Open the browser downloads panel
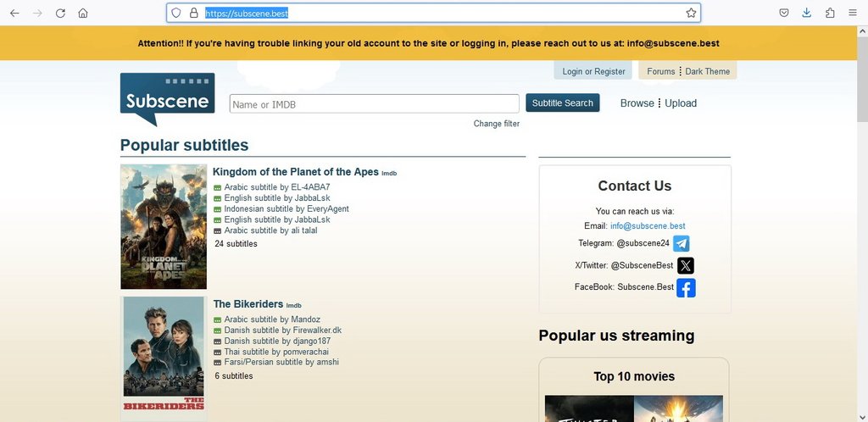Screen dimensions: 868x422 pos(807,14)
